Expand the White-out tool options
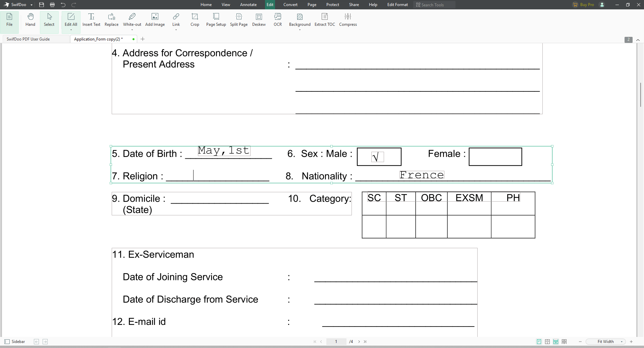The width and height of the screenshot is (644, 348). pos(132,29)
